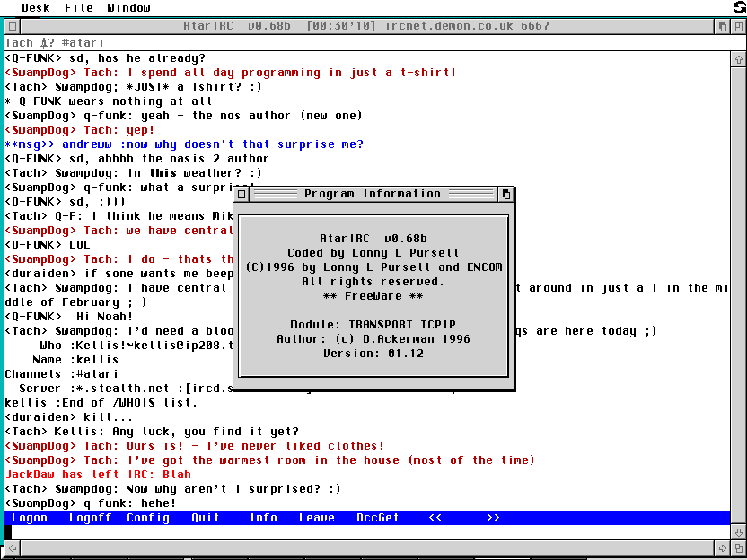Click the AtarIRC window title bar
This screenshot has width=747, height=560.
tap(367, 26)
